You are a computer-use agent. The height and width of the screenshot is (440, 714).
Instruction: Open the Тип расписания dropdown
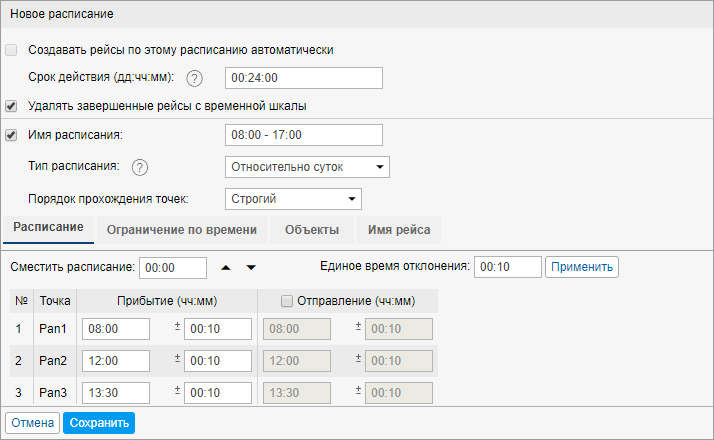pos(307,167)
